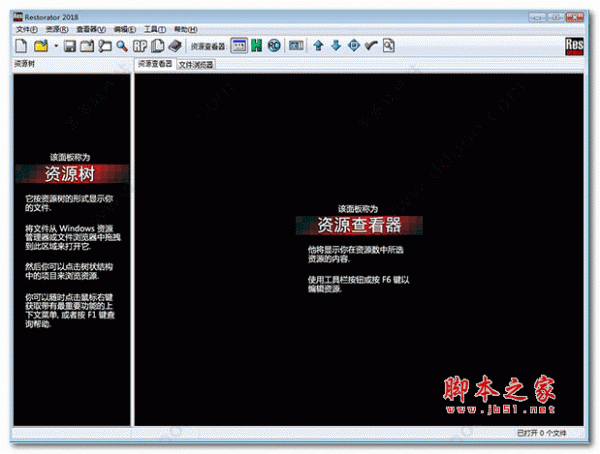
Task: Open the 编辑(E) menu
Action: point(124,29)
